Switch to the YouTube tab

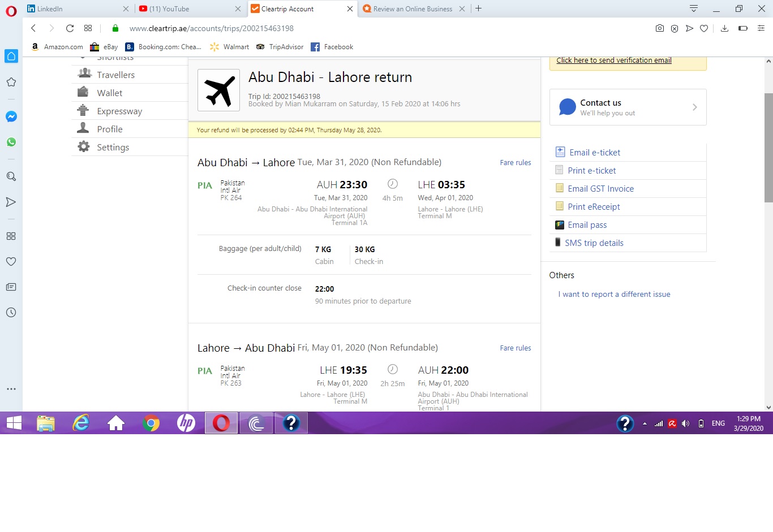(x=190, y=8)
